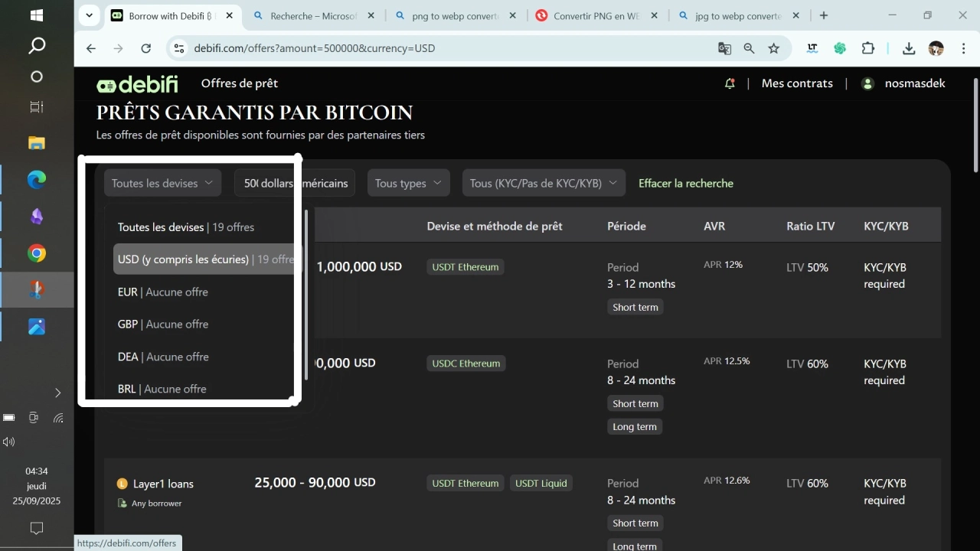This screenshot has height=551, width=980.
Task: Open Google Chrome from the taskbar
Action: 37,253
